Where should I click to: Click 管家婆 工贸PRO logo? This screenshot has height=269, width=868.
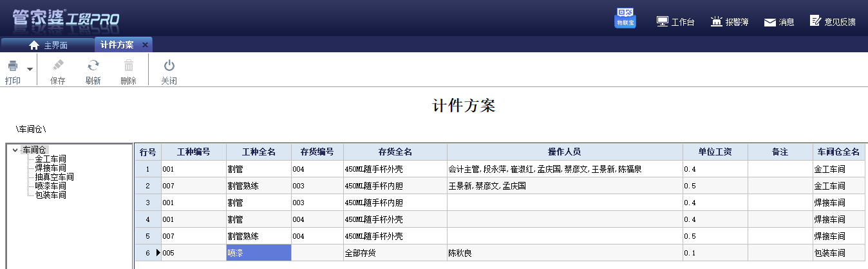(66, 17)
